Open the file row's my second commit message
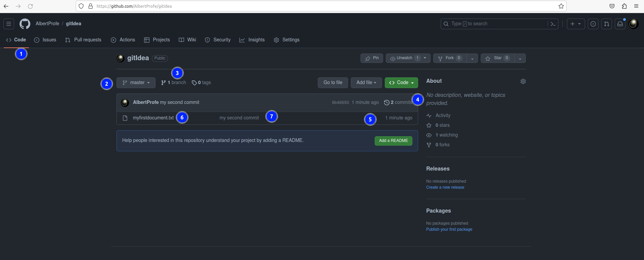644x260 pixels. [x=239, y=118]
